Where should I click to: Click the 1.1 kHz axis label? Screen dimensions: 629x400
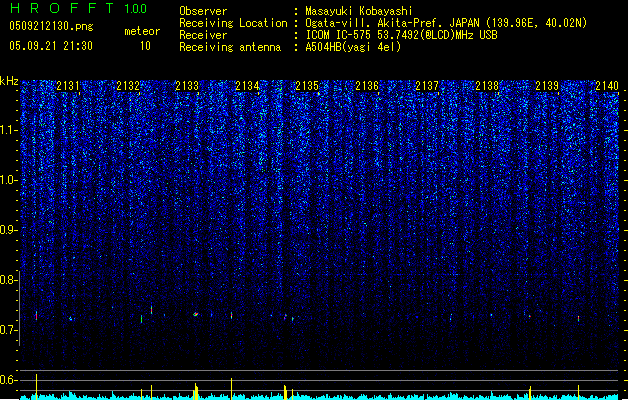(8, 130)
